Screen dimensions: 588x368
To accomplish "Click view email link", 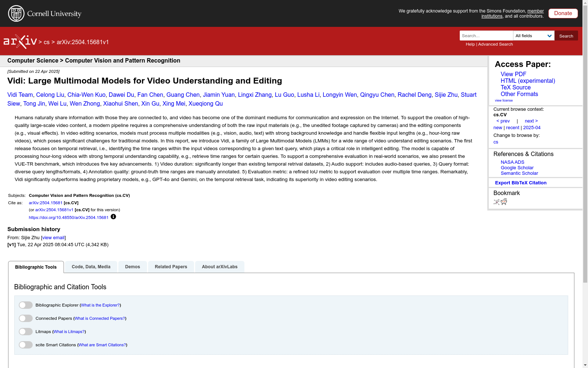I will 53,238.
